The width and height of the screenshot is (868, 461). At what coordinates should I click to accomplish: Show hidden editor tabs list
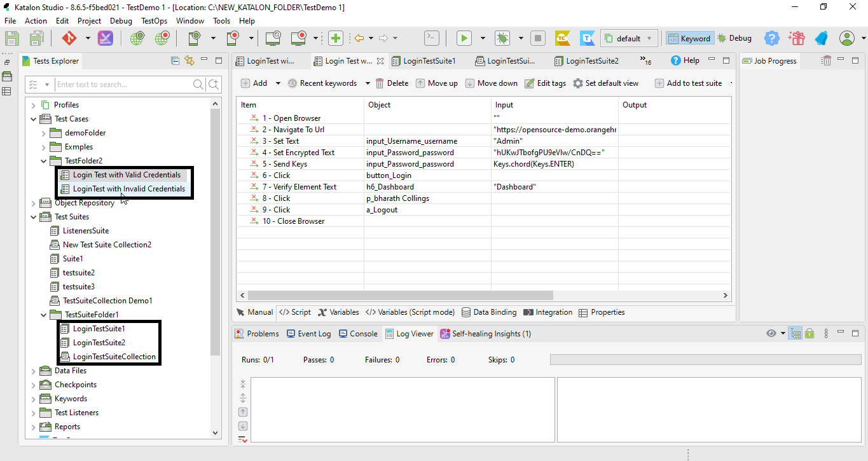coord(646,61)
